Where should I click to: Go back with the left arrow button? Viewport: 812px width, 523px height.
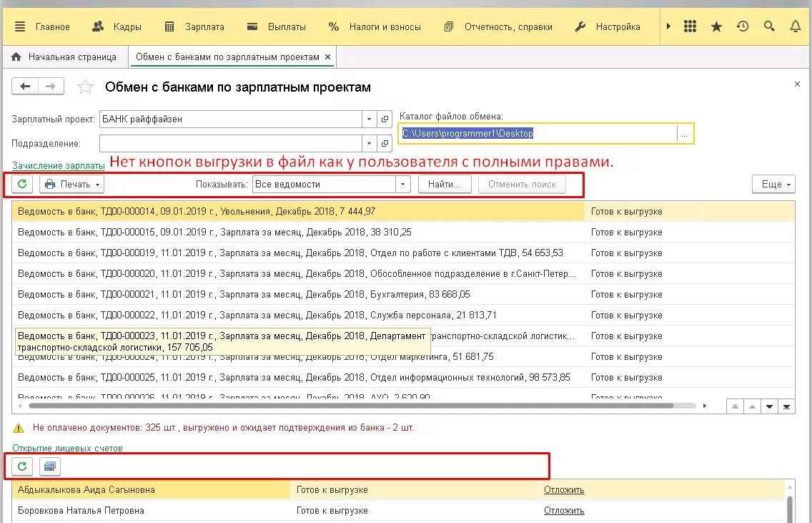25,86
